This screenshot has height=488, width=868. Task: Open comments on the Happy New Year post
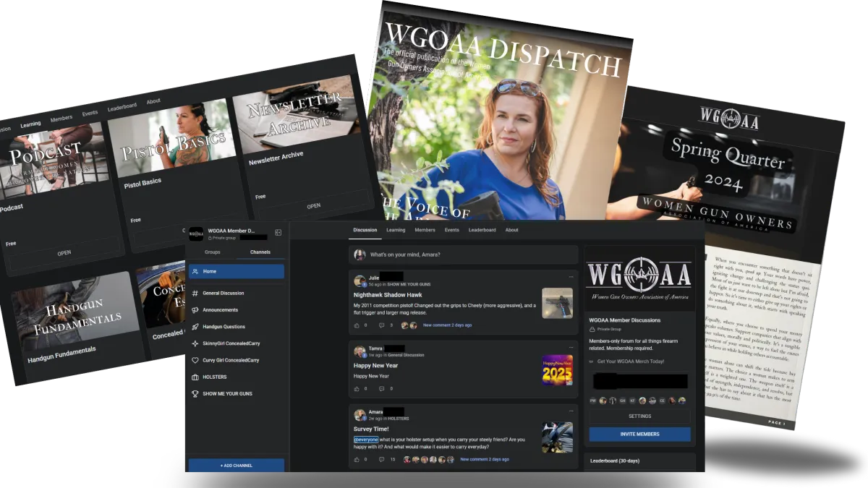[383, 388]
